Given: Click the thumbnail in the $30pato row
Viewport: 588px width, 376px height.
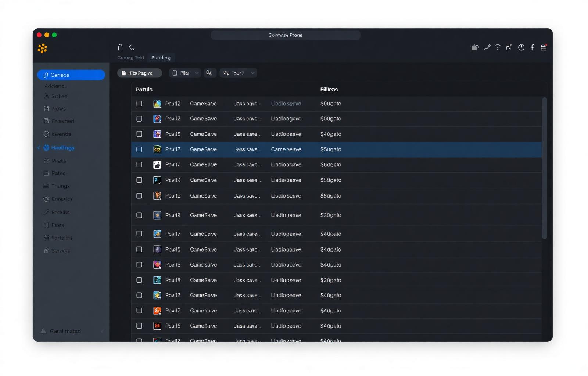Looking at the screenshot, I should pos(157,215).
